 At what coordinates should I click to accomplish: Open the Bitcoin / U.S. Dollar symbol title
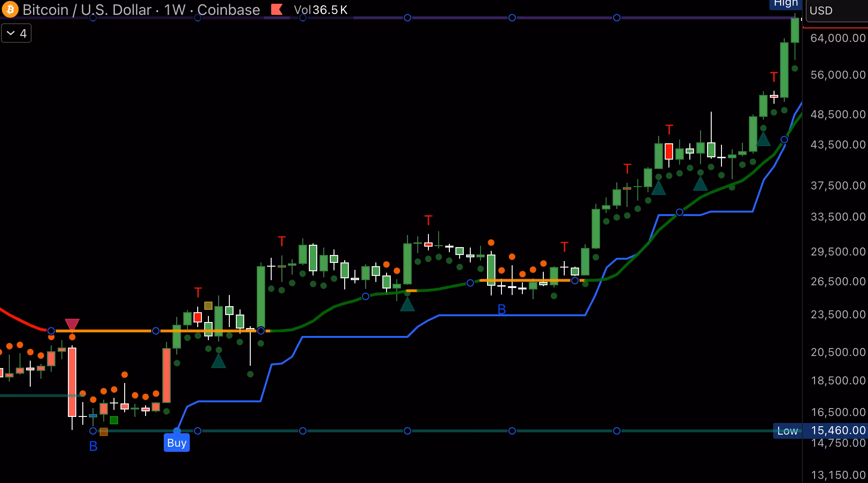[87, 10]
